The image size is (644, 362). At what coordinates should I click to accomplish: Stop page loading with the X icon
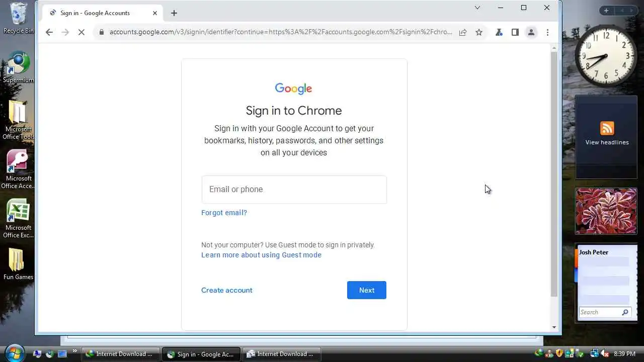82,32
